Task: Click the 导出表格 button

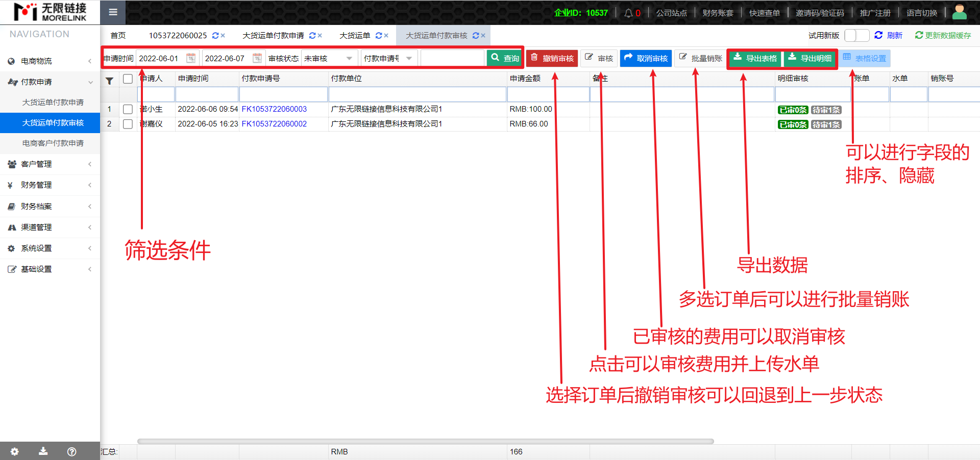Action: pyautogui.click(x=755, y=58)
